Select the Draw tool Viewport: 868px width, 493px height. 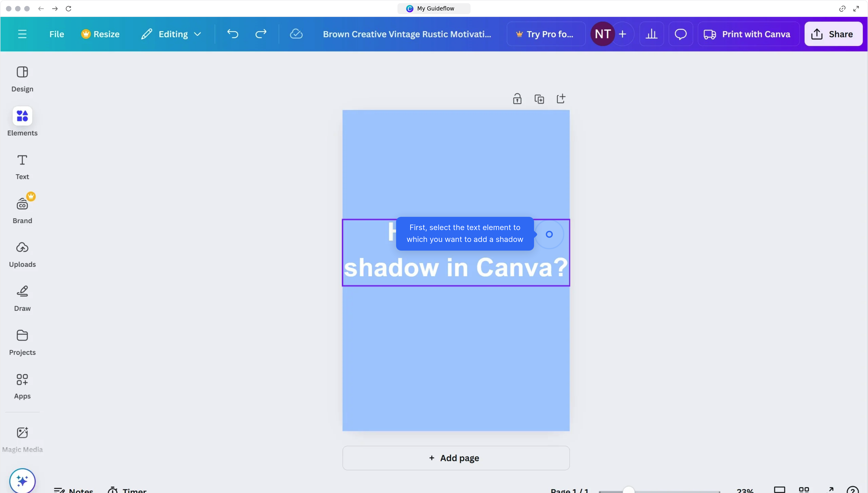[x=22, y=298]
